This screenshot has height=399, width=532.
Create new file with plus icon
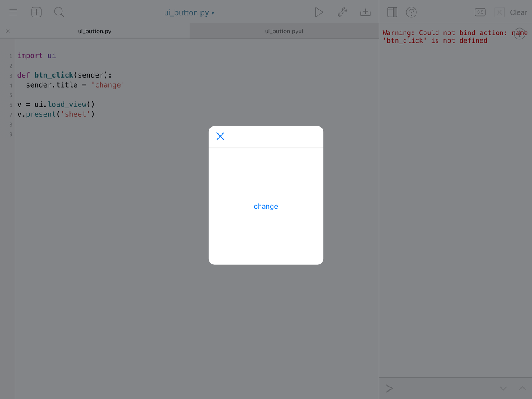pyautogui.click(x=36, y=12)
